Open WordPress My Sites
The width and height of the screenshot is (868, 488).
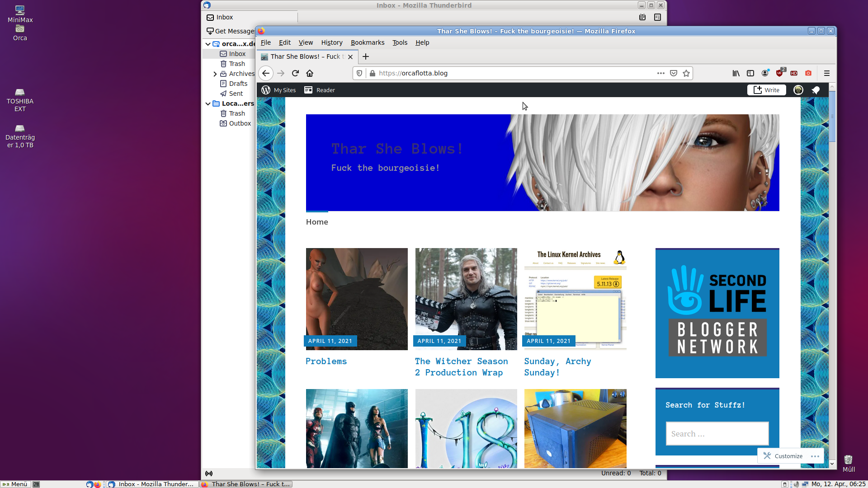pos(278,90)
